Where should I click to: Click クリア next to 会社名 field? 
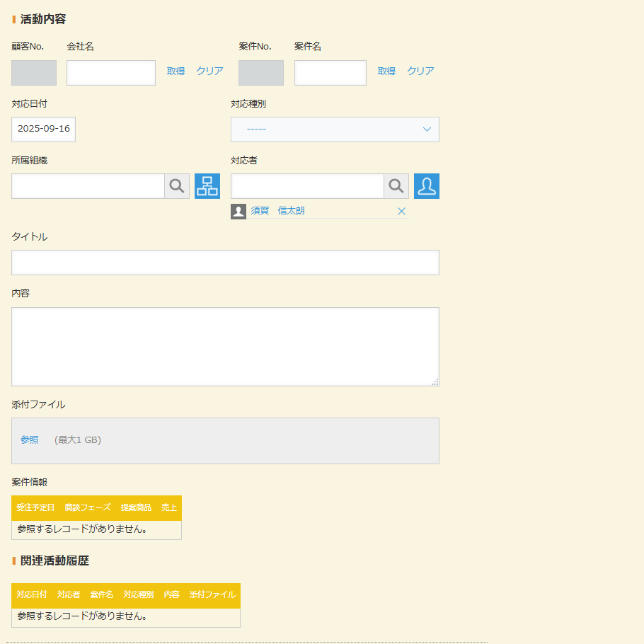(x=209, y=71)
